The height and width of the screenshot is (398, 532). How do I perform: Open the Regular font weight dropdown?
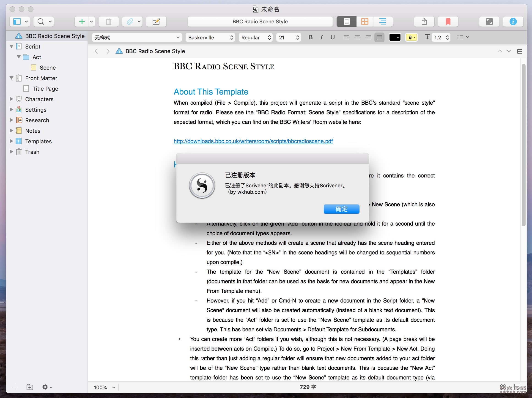pos(256,38)
